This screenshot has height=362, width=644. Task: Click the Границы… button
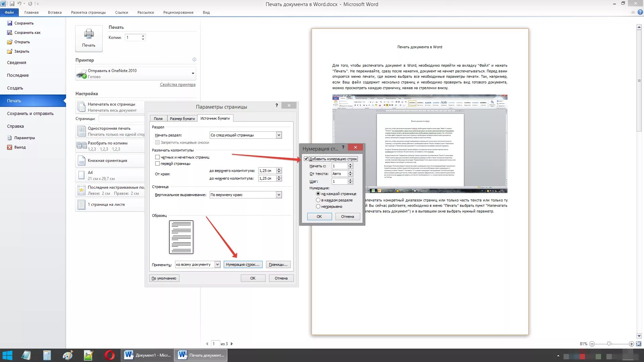click(278, 264)
